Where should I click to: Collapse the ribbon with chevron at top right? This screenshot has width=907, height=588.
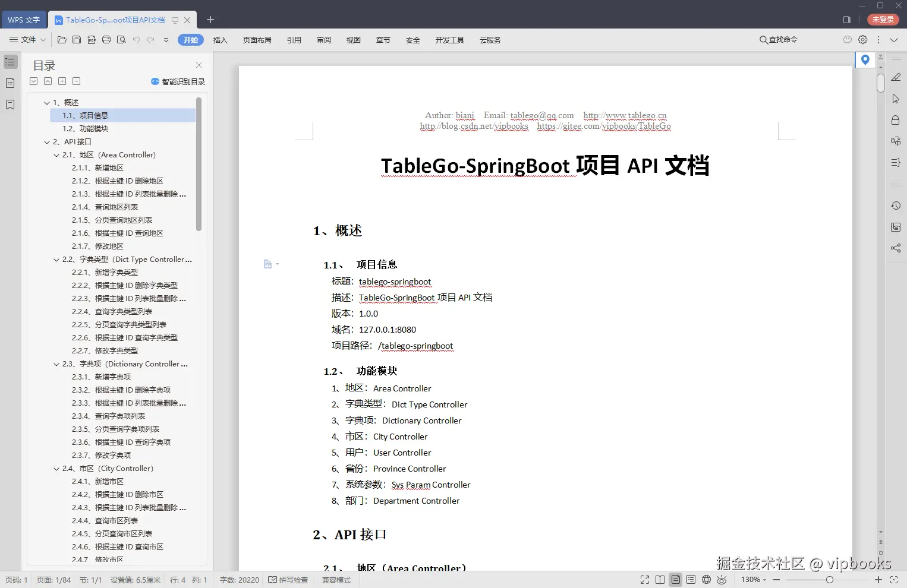894,40
